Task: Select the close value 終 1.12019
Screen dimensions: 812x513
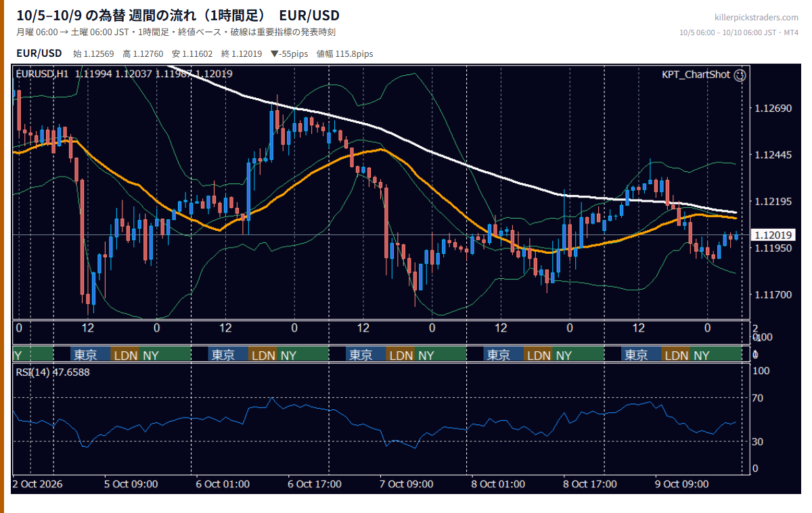Action: tap(242, 54)
